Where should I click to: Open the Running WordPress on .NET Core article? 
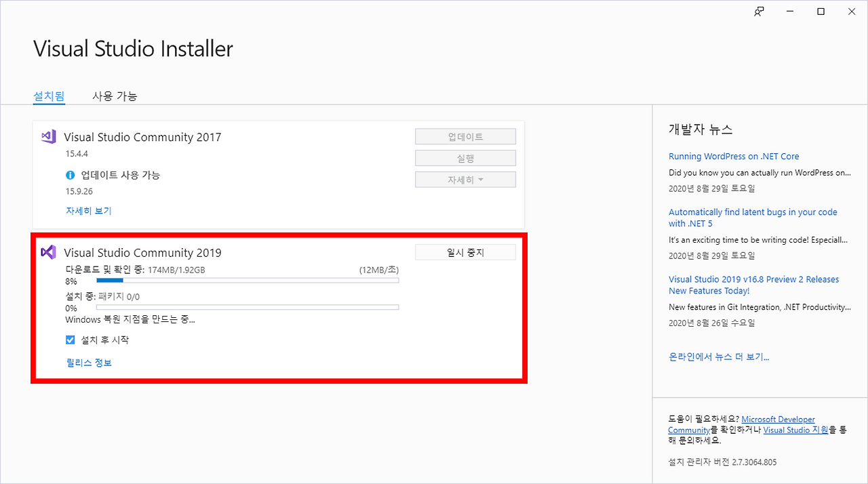pyautogui.click(x=734, y=157)
